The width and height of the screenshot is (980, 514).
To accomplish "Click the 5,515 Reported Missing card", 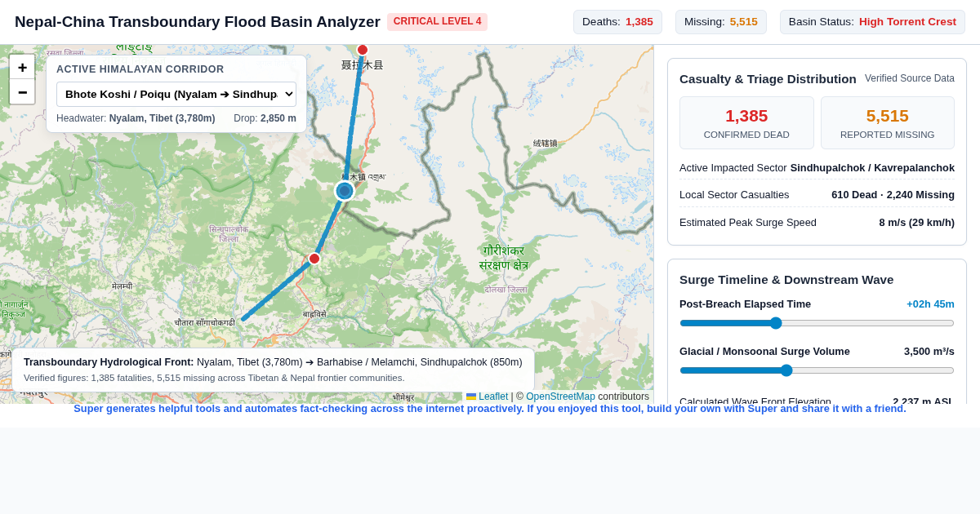I will point(888,122).
